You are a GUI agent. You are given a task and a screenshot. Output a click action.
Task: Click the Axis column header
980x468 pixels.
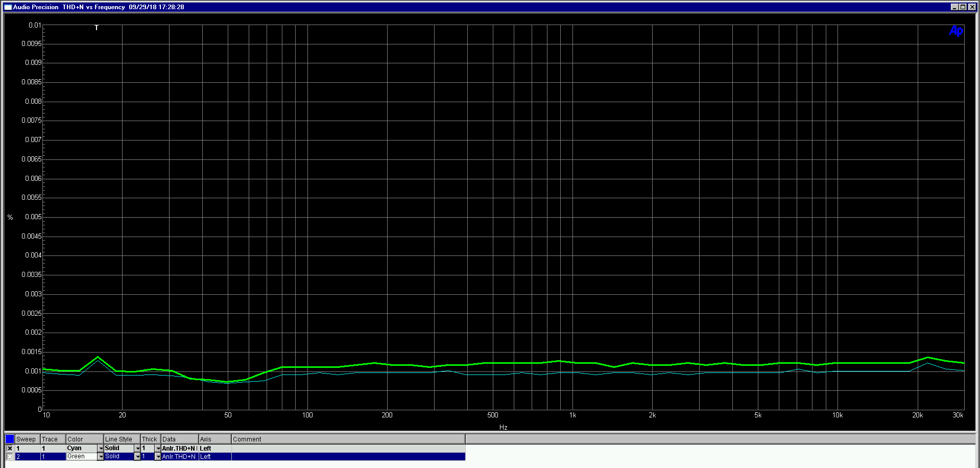point(215,439)
